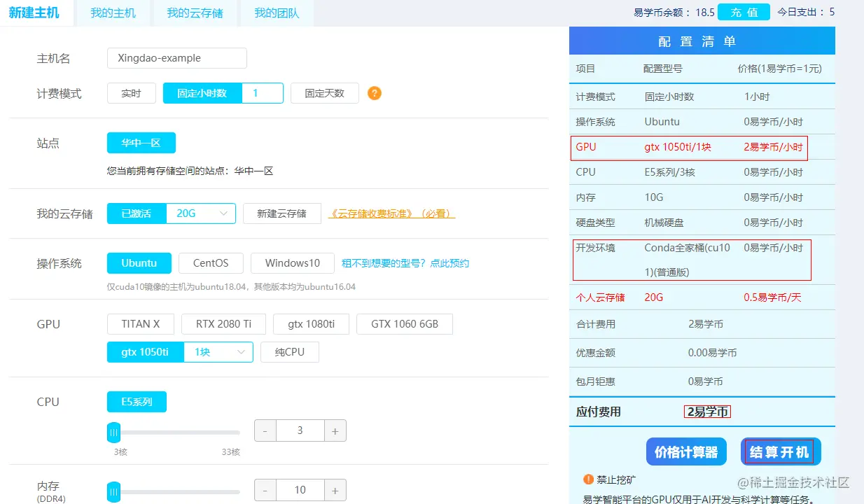Click the 应付费用 2易学币 value

point(707,412)
